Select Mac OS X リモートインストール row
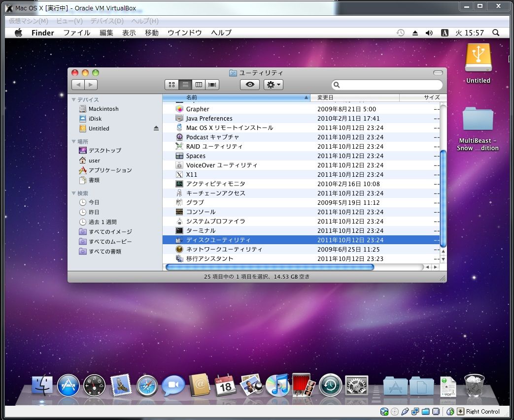This screenshot has height=420, width=514. pyautogui.click(x=301, y=128)
